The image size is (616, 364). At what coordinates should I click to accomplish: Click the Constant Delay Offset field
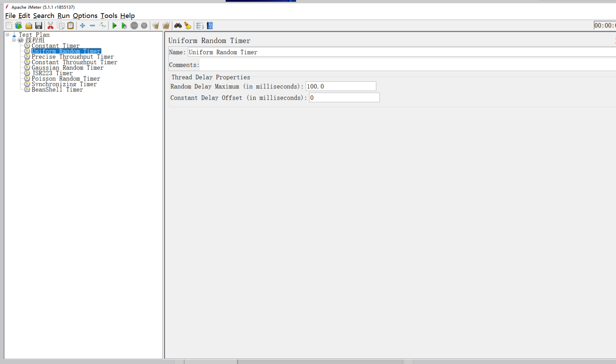344,98
